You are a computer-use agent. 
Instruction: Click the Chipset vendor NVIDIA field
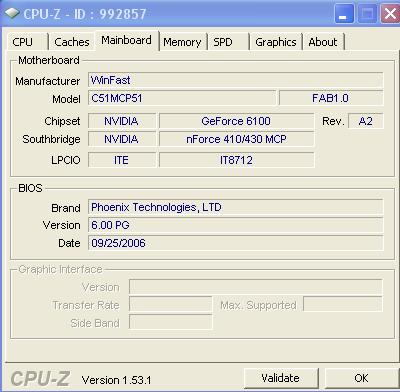pos(122,121)
